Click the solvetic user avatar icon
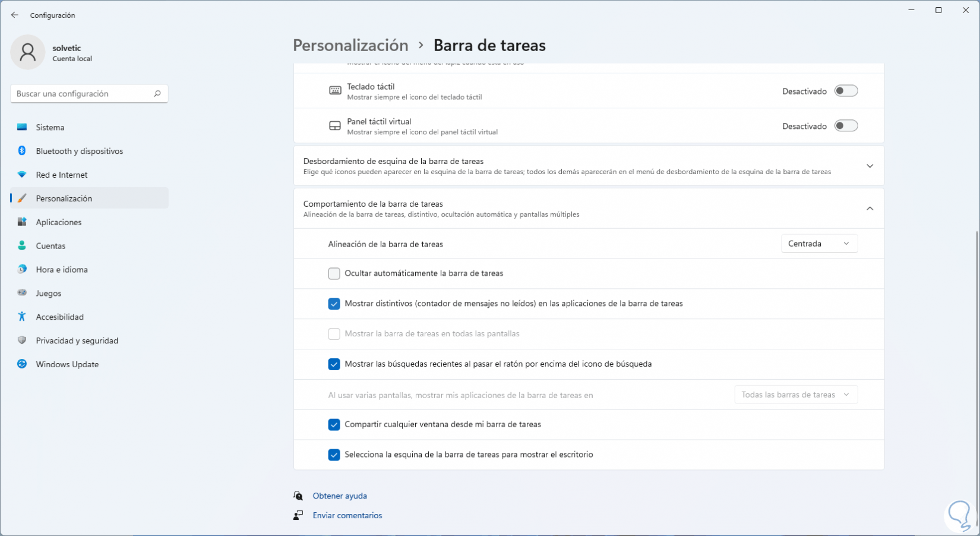 27,52
